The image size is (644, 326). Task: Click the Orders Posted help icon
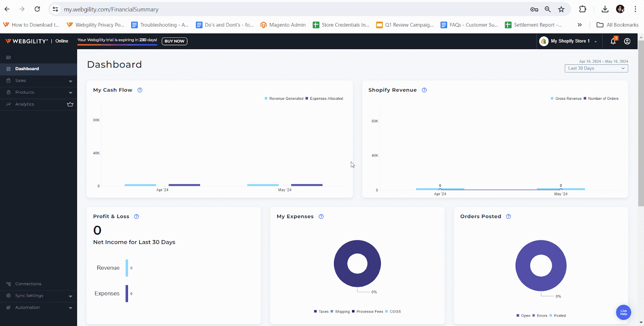pos(508,217)
